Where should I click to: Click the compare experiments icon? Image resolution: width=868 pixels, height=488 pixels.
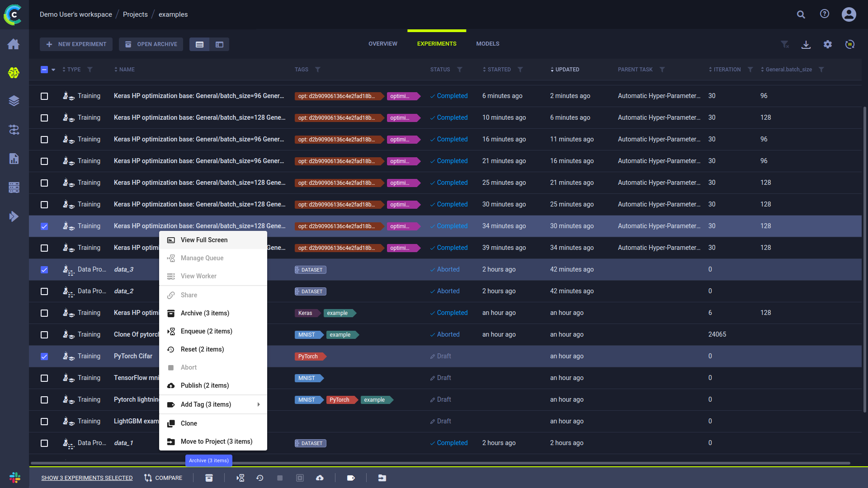point(148,477)
